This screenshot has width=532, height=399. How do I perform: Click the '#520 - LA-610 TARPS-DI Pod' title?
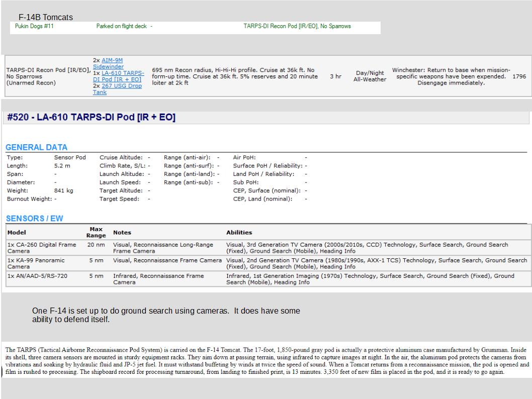pyautogui.click(x=92, y=117)
